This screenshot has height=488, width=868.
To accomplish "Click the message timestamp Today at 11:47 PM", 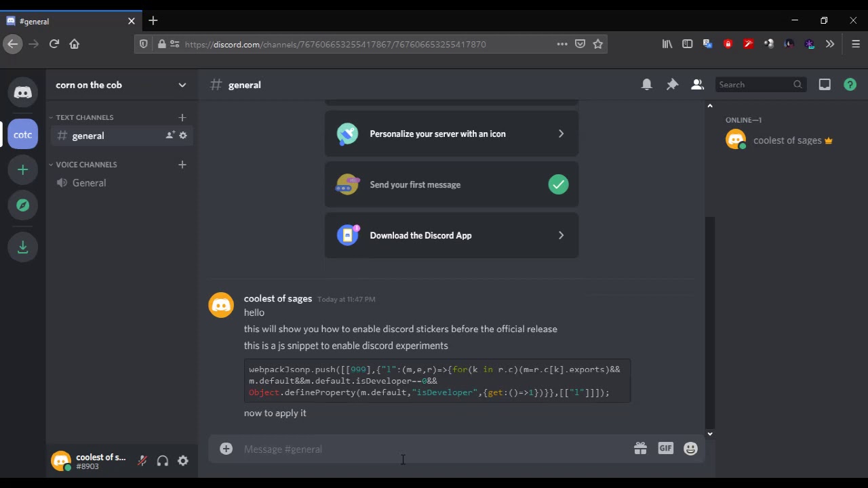I will [347, 300].
